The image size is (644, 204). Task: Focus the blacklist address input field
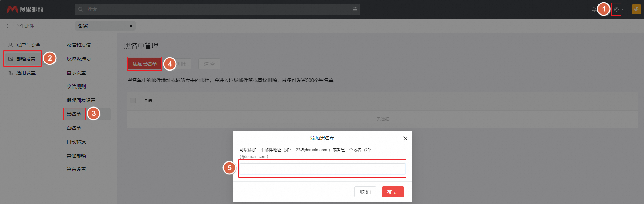click(322, 169)
